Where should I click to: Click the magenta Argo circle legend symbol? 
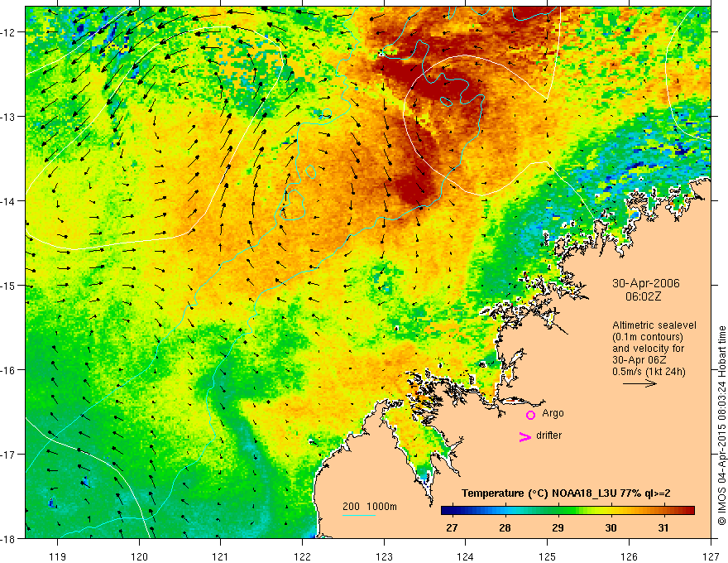tap(530, 415)
